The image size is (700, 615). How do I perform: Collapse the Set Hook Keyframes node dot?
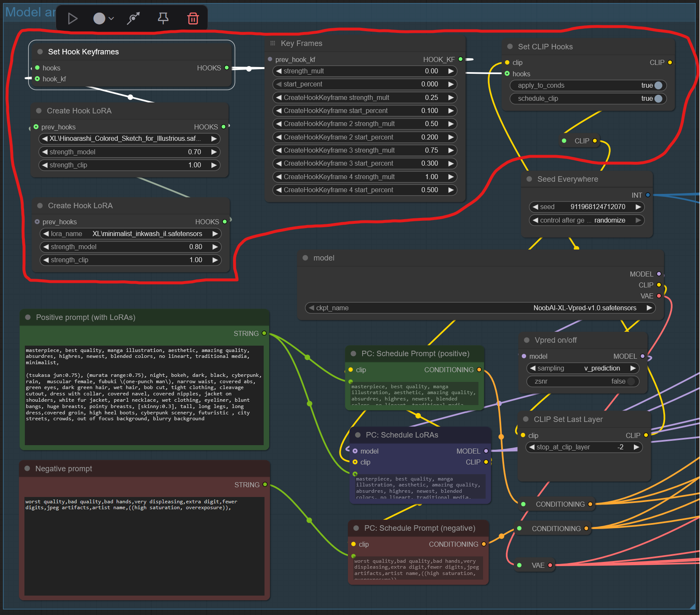pos(40,52)
